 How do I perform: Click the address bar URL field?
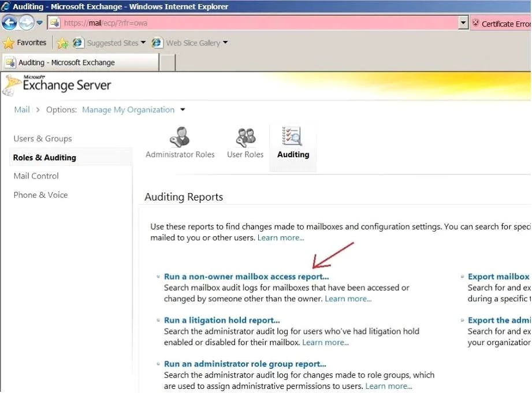[258, 23]
